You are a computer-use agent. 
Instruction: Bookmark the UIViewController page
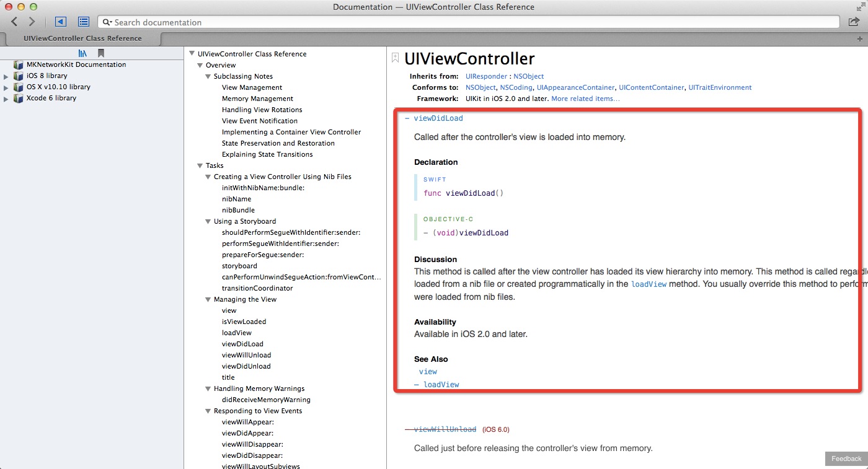click(395, 58)
